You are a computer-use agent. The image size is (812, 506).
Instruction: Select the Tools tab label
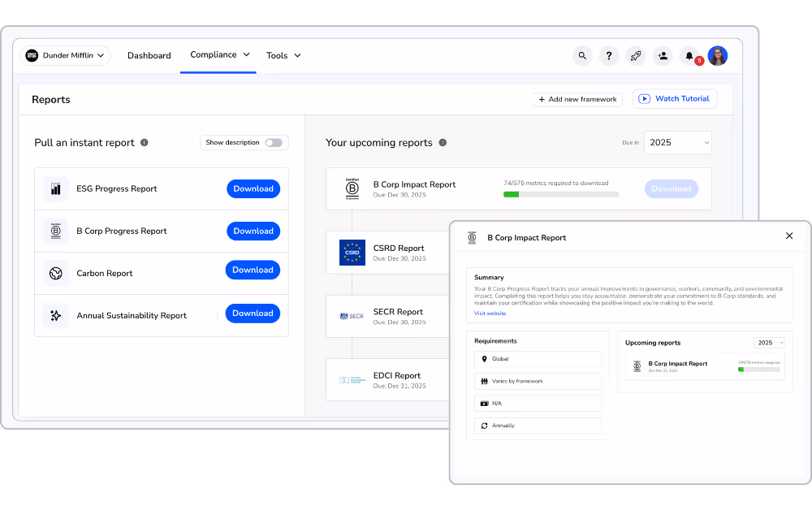tap(277, 55)
